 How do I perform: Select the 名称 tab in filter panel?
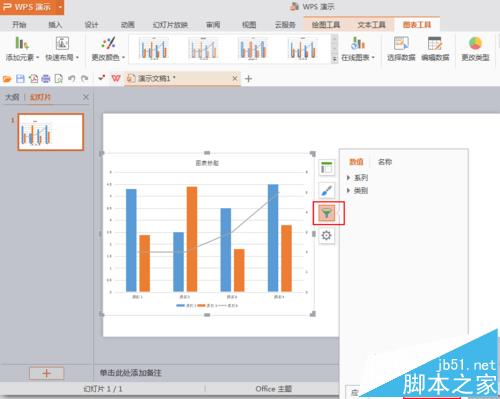[385, 162]
